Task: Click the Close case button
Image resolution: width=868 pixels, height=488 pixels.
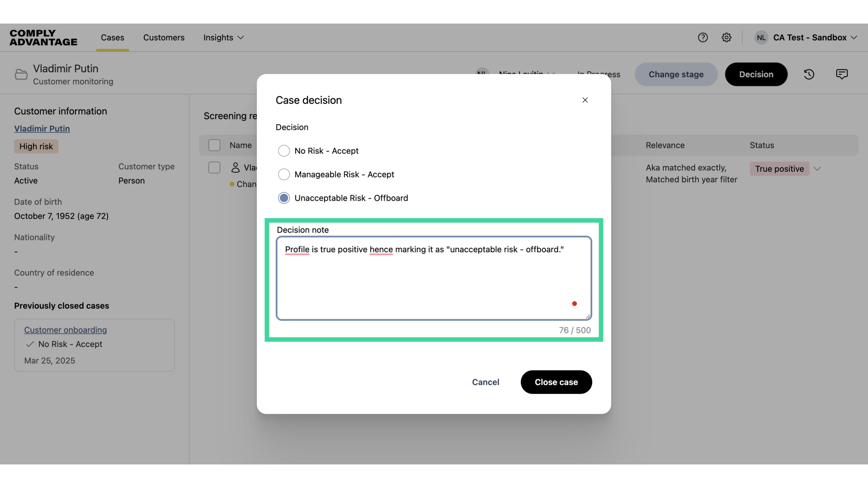Action: [556, 382]
